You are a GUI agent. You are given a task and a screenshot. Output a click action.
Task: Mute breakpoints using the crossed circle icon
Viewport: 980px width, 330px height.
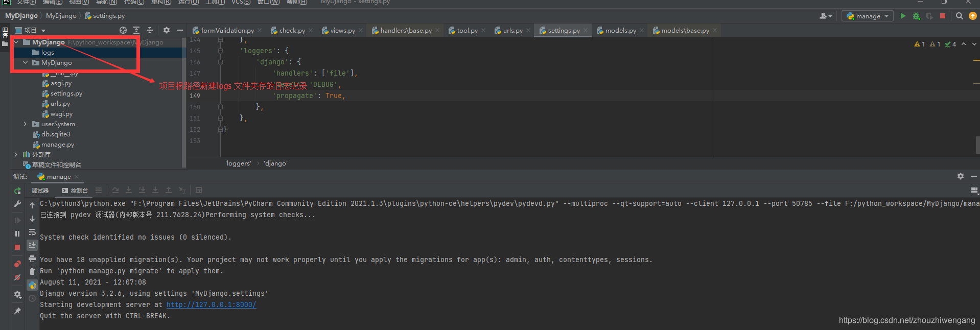pos(17,277)
